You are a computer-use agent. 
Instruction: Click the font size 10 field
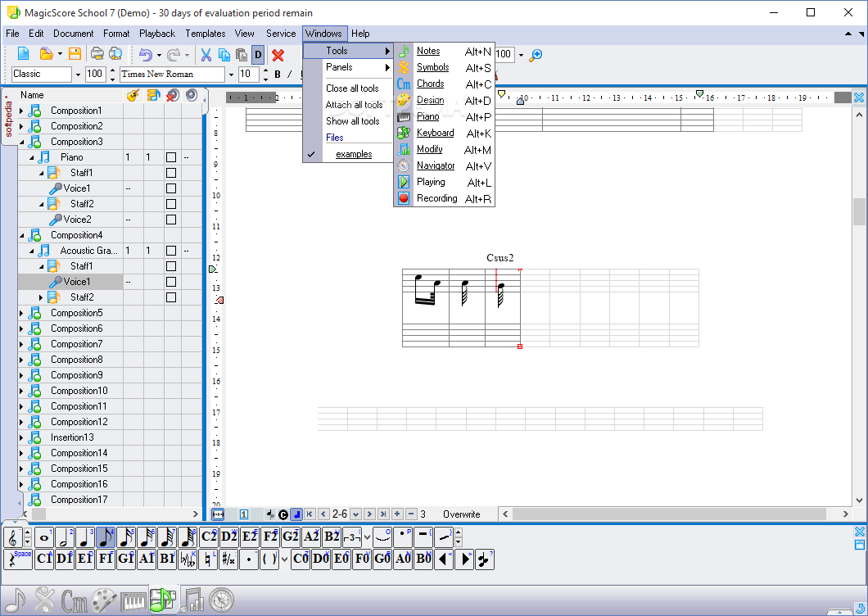[249, 75]
